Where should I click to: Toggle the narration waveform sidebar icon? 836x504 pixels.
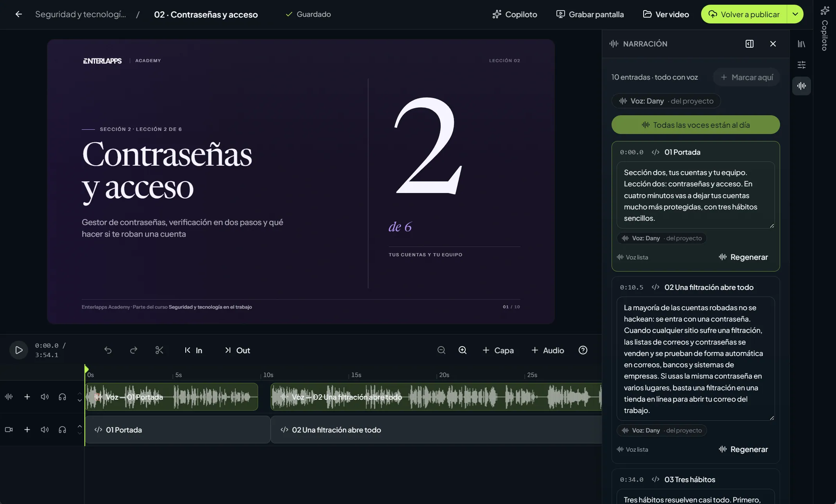(x=802, y=86)
